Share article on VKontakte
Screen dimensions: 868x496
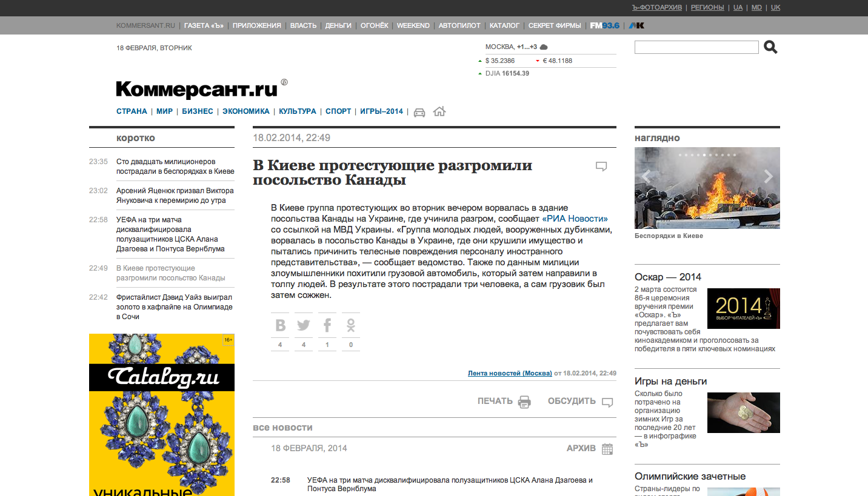coord(280,325)
